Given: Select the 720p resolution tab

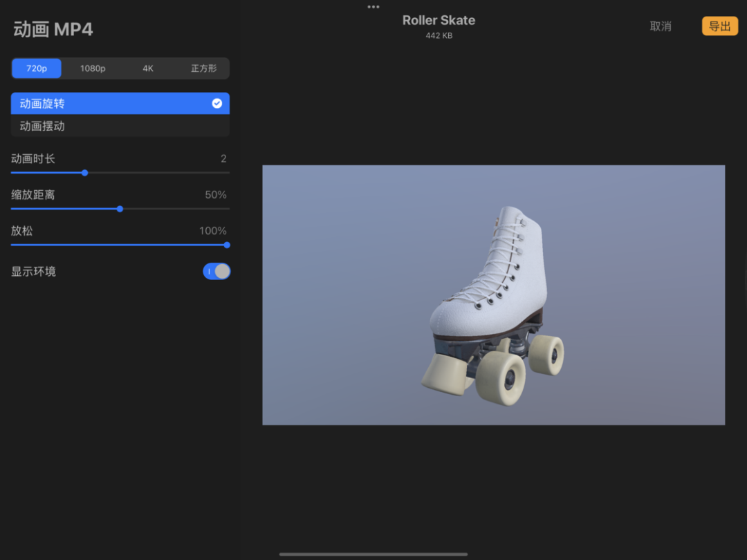Looking at the screenshot, I should (37, 68).
